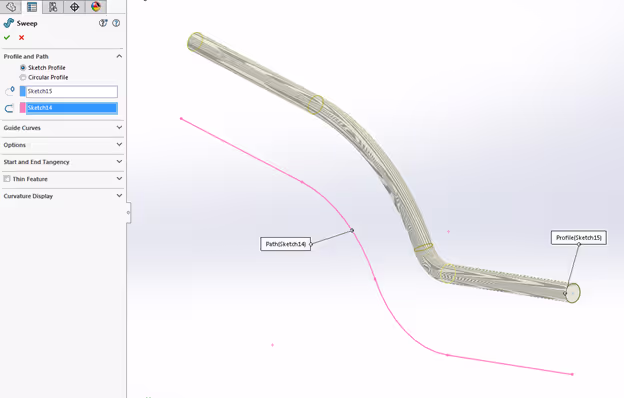Expand the Start and End Tangency section
Screen dimensions: 624x398
pos(119,162)
